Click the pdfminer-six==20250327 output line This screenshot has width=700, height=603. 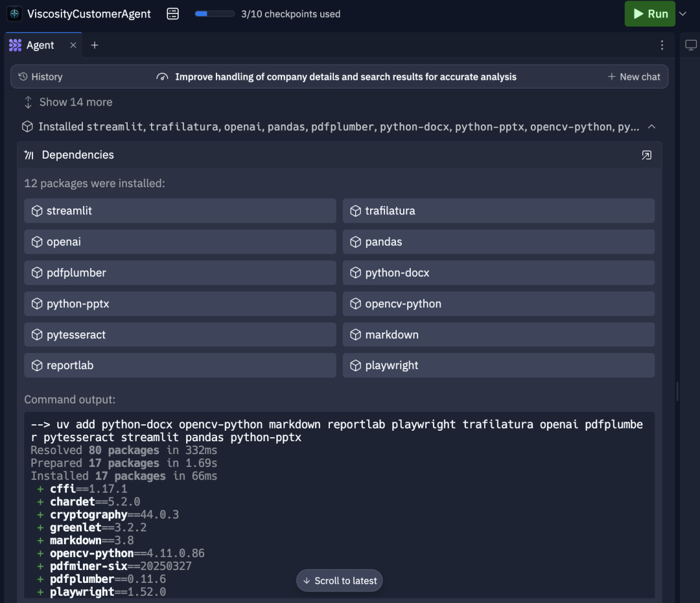pos(114,566)
